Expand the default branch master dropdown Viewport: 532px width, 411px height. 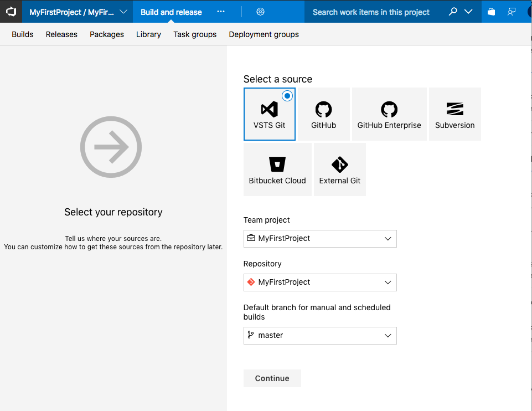(320, 335)
